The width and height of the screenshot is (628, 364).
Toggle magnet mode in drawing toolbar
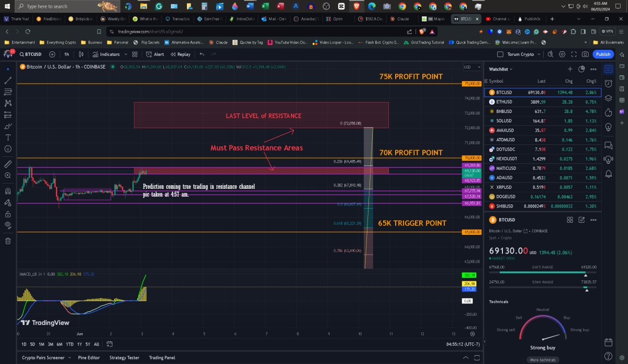[x=8, y=191]
